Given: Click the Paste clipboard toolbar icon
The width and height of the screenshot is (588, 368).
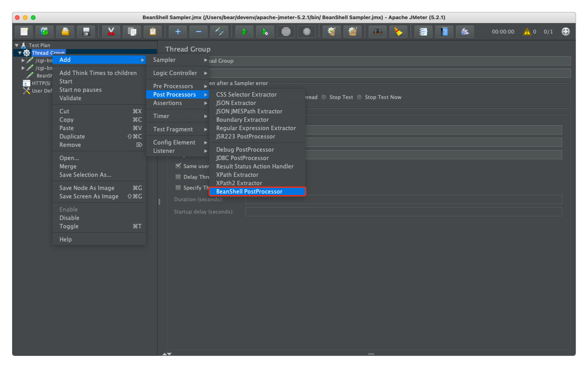Looking at the screenshot, I should pos(153,32).
